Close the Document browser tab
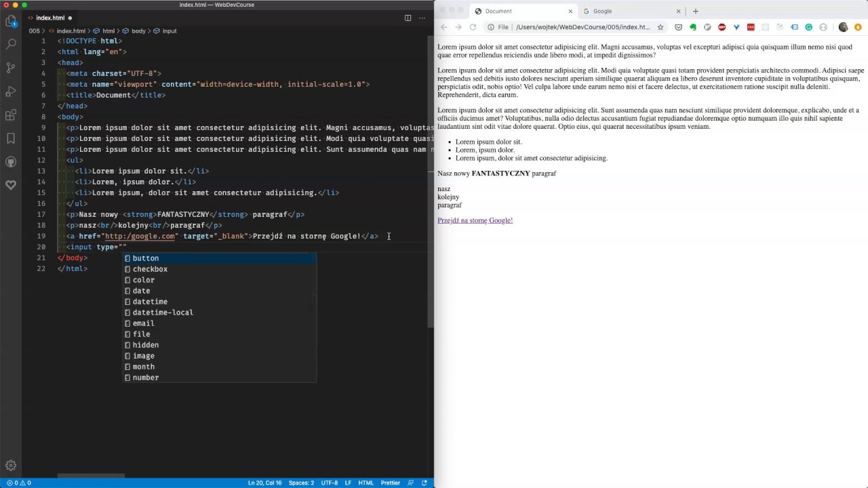 pos(570,11)
